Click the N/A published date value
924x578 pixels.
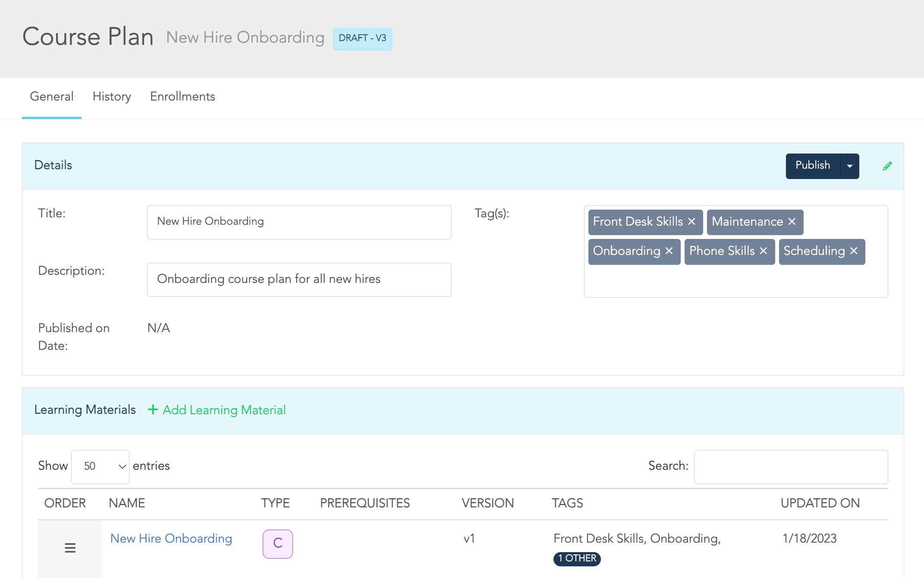[x=159, y=328]
